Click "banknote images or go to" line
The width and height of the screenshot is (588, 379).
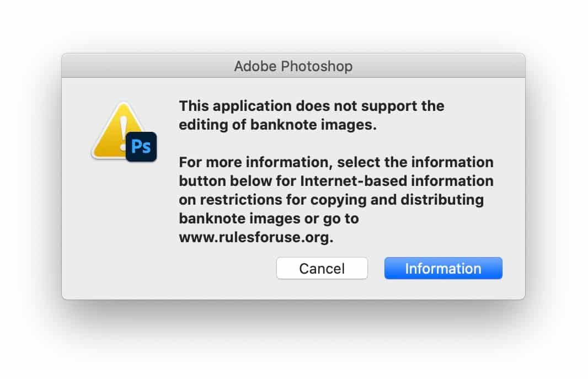click(269, 218)
